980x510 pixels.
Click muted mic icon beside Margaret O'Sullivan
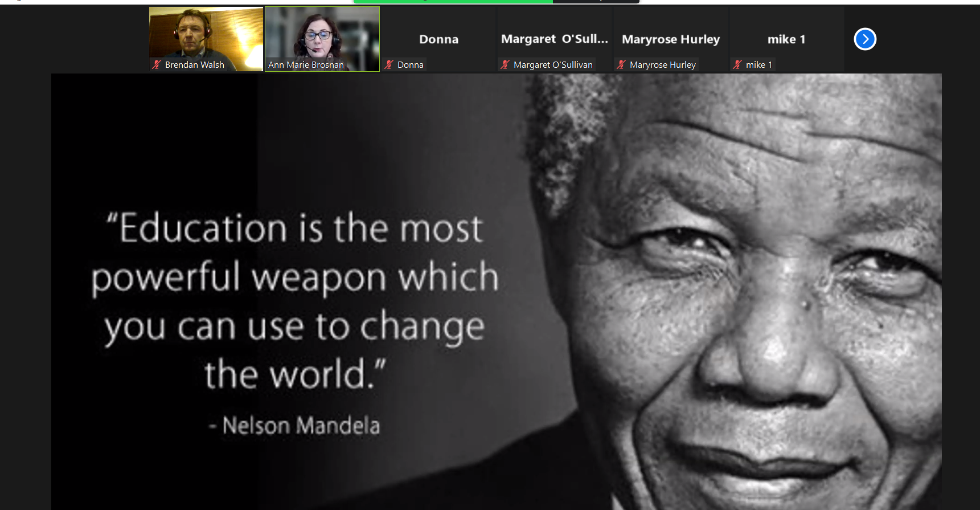pyautogui.click(x=505, y=65)
